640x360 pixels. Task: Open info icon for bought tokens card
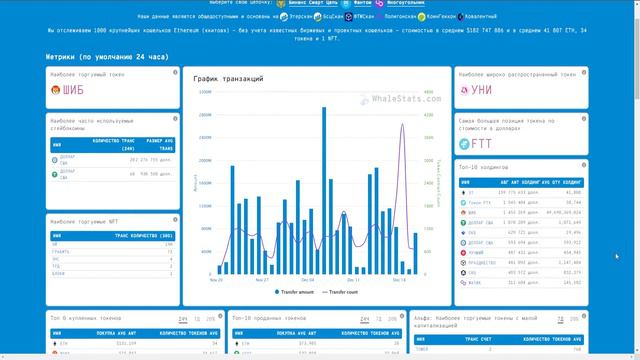220,316
